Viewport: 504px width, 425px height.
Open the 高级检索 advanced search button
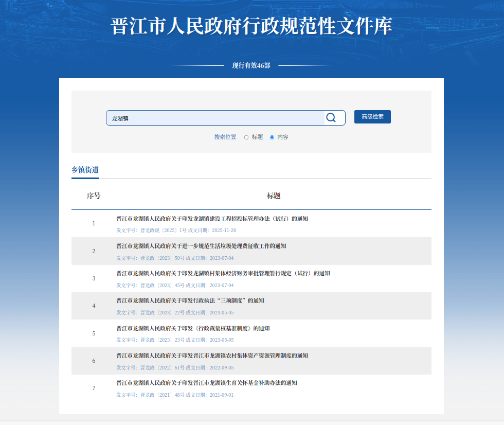[372, 117]
